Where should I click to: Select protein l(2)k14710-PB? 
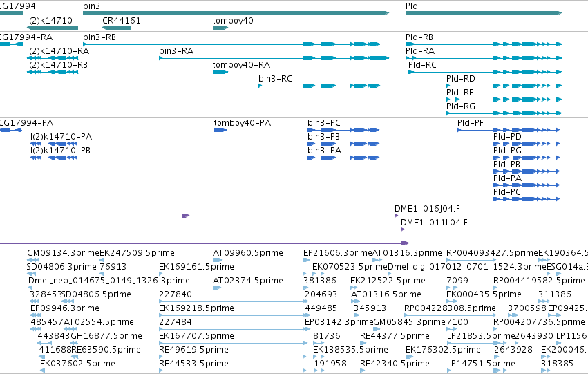[x=54, y=158]
